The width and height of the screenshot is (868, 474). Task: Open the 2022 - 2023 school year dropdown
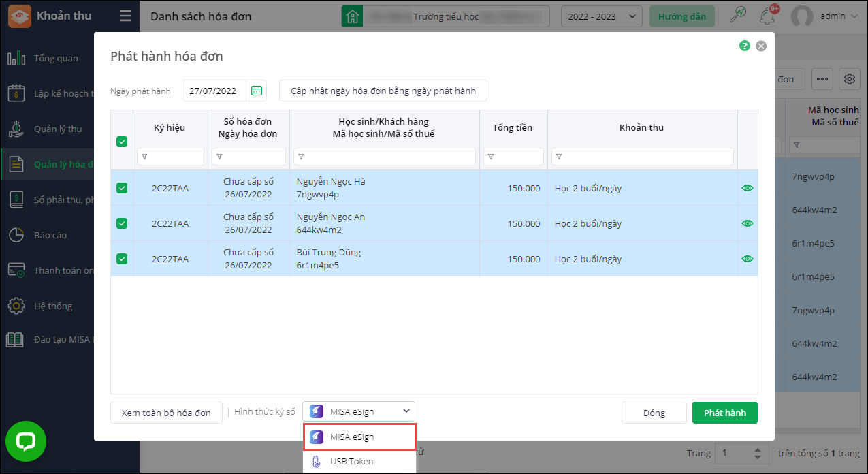click(601, 16)
